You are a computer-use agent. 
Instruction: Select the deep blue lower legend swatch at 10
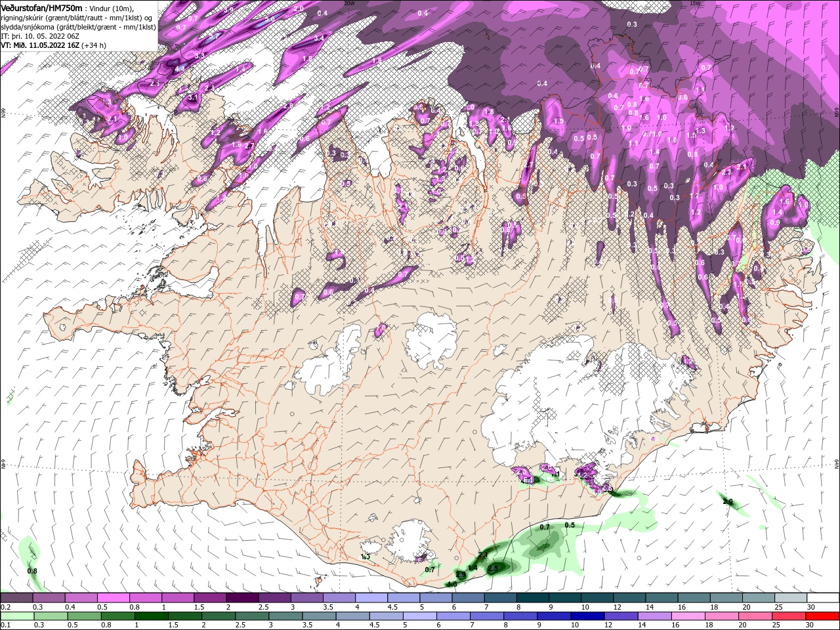coord(586,616)
